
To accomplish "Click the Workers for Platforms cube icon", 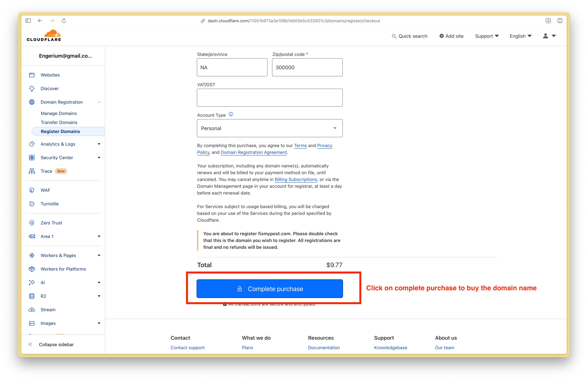I will [x=32, y=269].
